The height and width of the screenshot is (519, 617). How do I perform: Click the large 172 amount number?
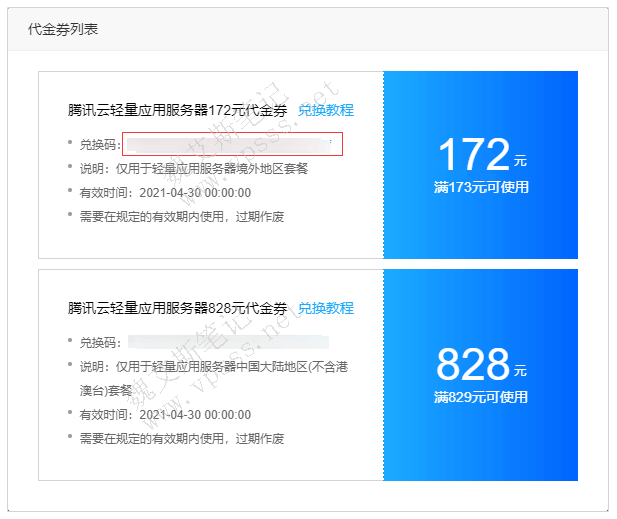(474, 155)
